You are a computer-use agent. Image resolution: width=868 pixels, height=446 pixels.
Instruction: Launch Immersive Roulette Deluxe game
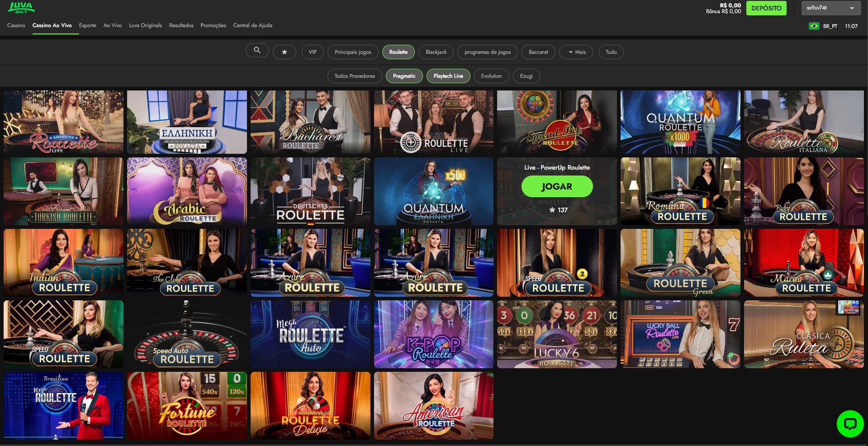(x=310, y=405)
